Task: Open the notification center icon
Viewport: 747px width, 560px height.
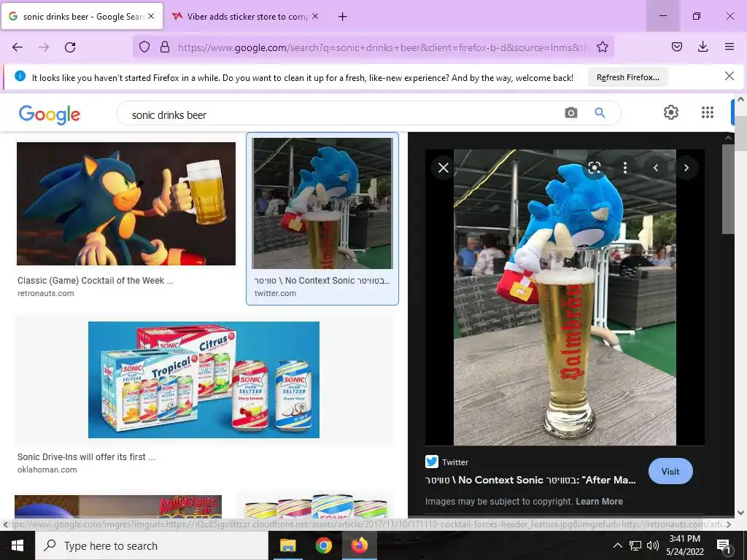Action: coord(724,545)
